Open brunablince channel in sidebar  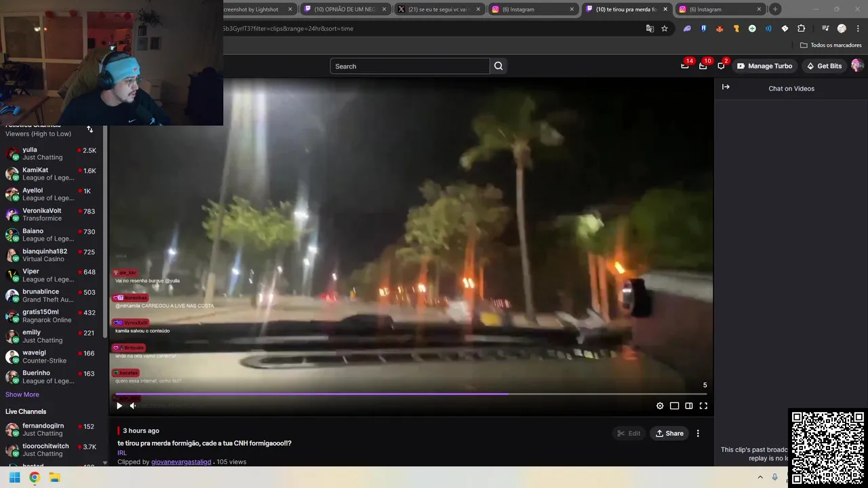(x=51, y=296)
